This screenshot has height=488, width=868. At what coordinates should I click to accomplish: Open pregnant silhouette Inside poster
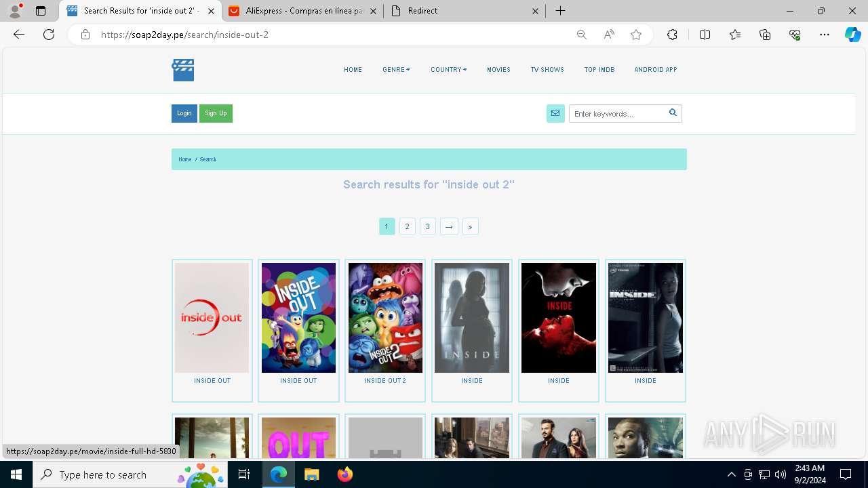472,318
